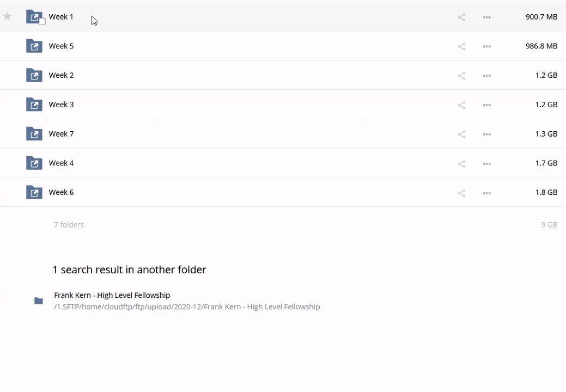Click the share icon for Week 6
The image size is (566, 392).
(x=461, y=193)
